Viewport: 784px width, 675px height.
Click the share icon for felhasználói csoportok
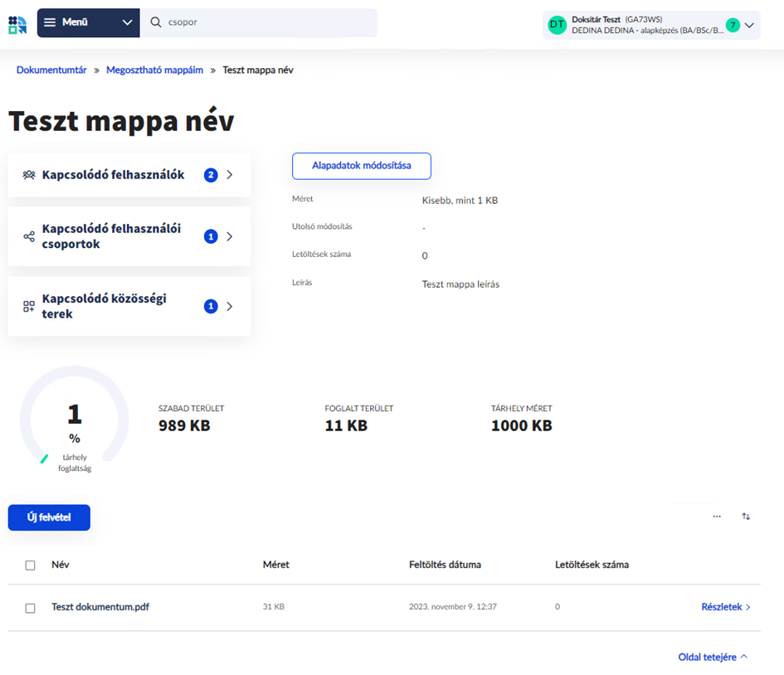[29, 236]
